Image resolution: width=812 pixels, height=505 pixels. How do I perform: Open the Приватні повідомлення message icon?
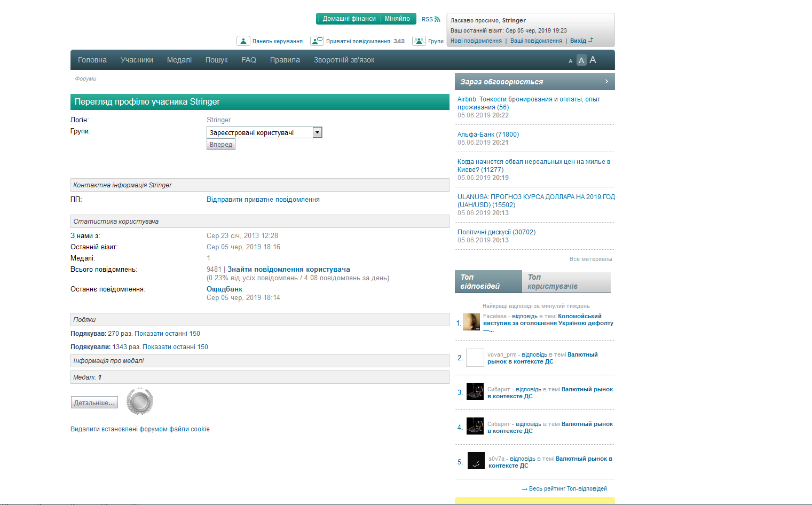(x=317, y=40)
